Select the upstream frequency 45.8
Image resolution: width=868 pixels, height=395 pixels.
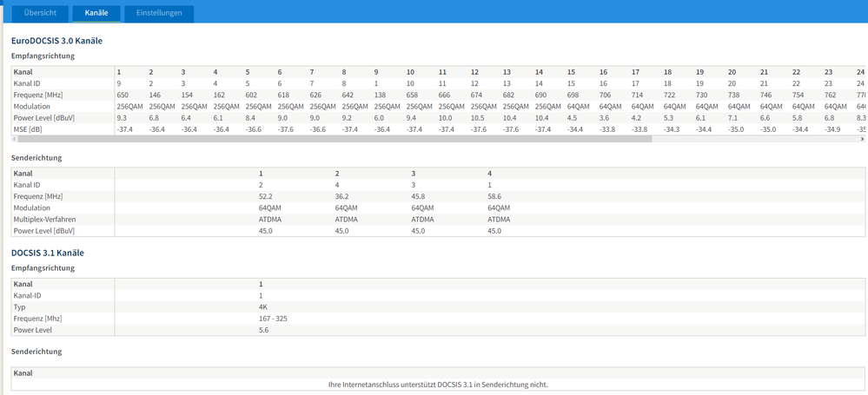(418, 196)
